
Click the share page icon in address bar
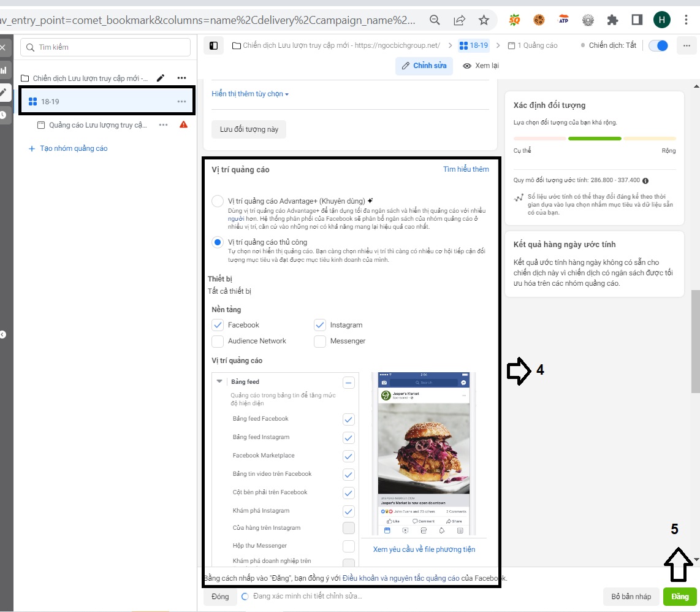[x=459, y=20]
